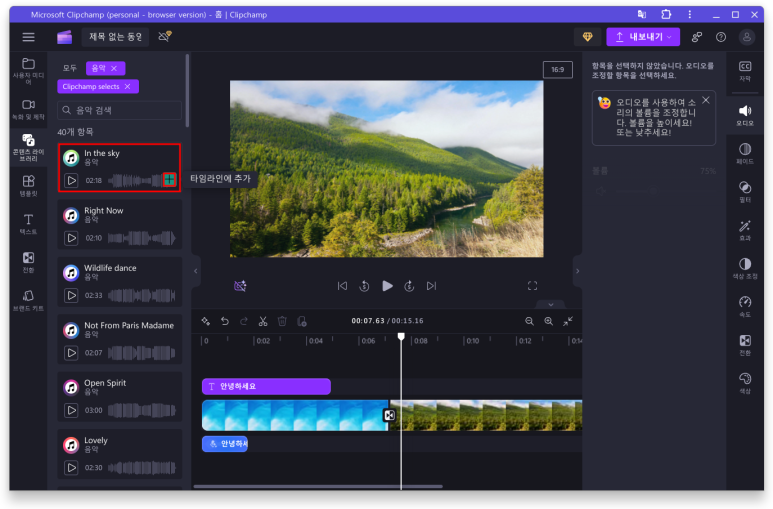
Task: Zoom out the timeline
Action: (x=529, y=322)
